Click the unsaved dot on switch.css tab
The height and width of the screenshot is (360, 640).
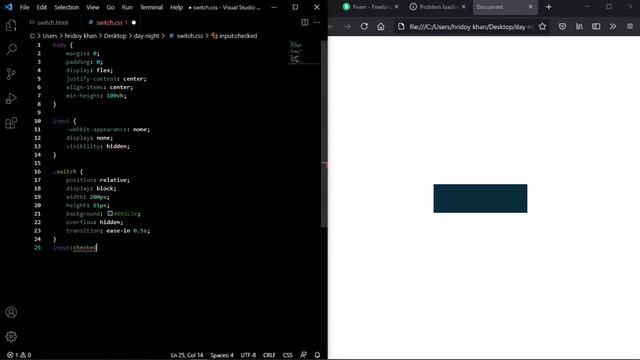[134, 22]
